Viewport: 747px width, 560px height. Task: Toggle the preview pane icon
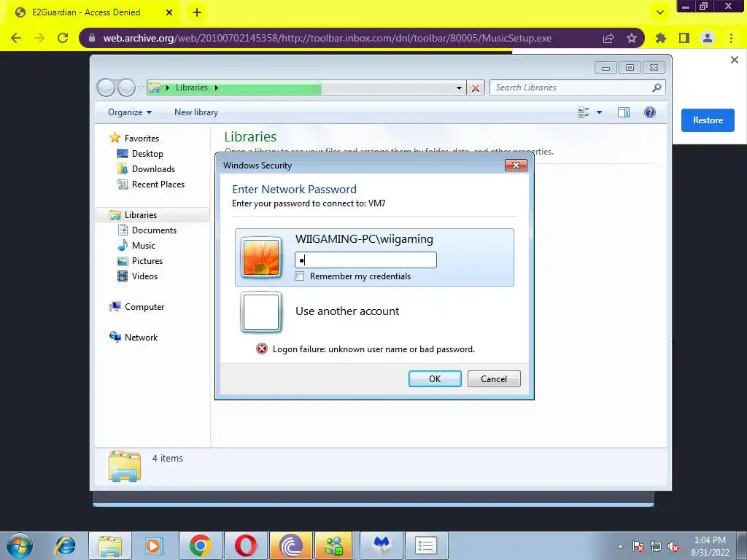624,112
